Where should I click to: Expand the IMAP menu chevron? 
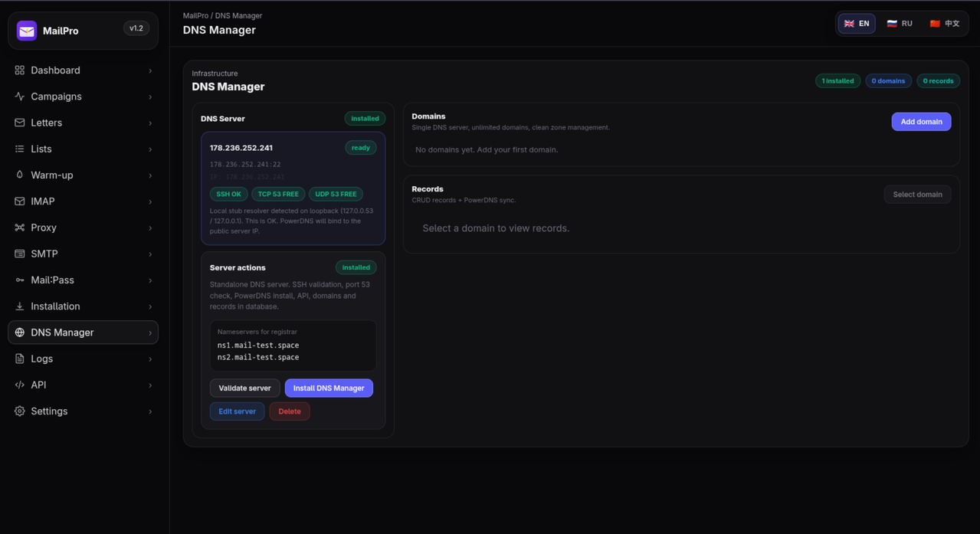point(150,201)
